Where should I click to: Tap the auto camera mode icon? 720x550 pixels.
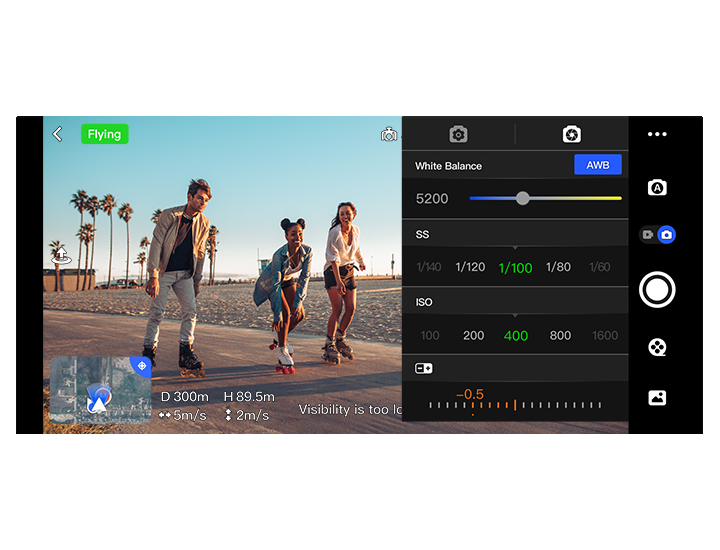click(x=656, y=188)
